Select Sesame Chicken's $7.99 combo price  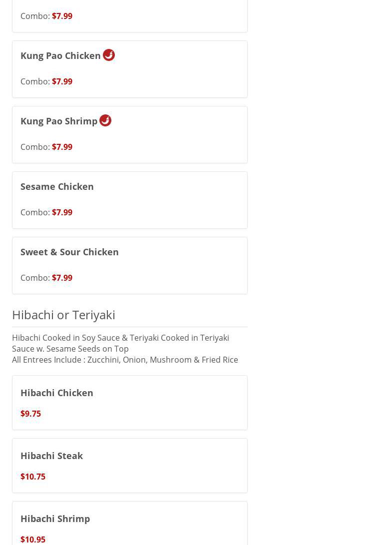click(62, 212)
